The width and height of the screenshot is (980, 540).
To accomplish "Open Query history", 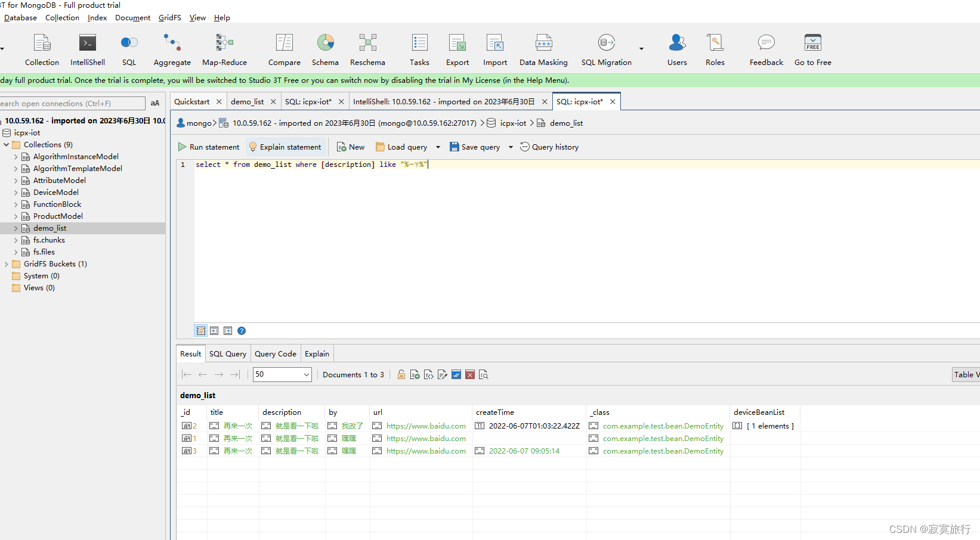I will pos(549,147).
